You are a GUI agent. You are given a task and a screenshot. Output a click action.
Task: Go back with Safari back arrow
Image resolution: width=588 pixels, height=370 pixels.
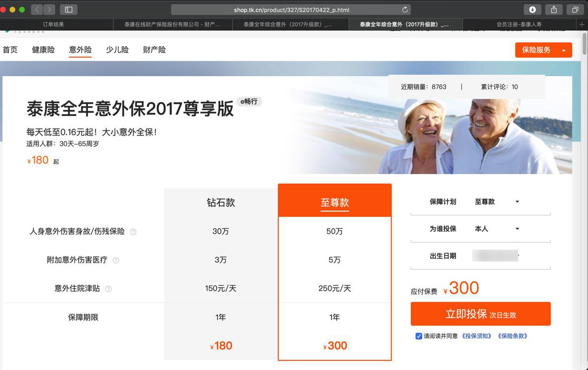tap(37, 10)
